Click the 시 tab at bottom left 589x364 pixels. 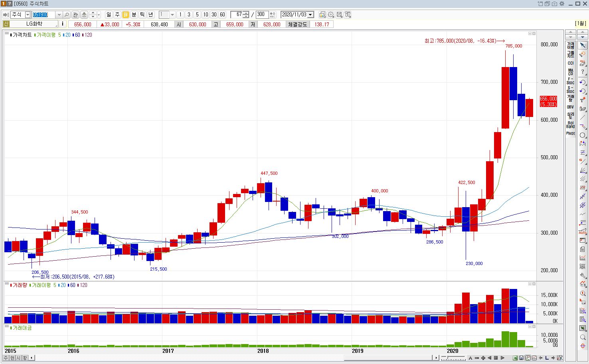[19, 358]
